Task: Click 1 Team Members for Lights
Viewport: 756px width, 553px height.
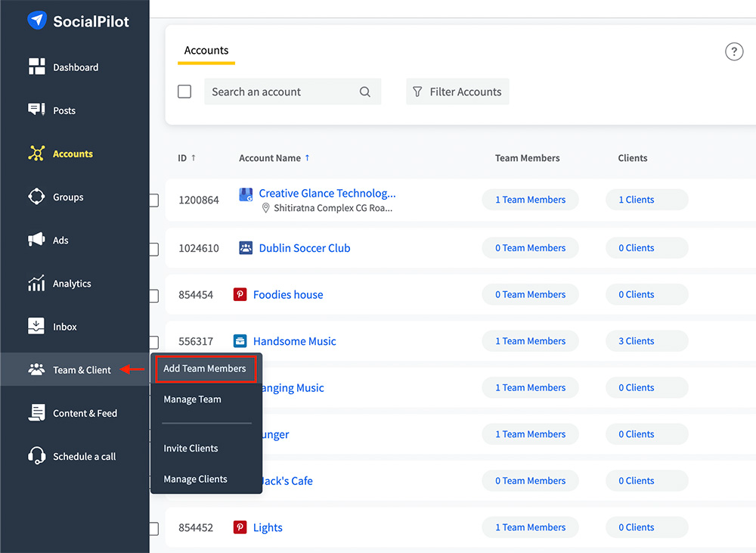Action: pyautogui.click(x=531, y=527)
